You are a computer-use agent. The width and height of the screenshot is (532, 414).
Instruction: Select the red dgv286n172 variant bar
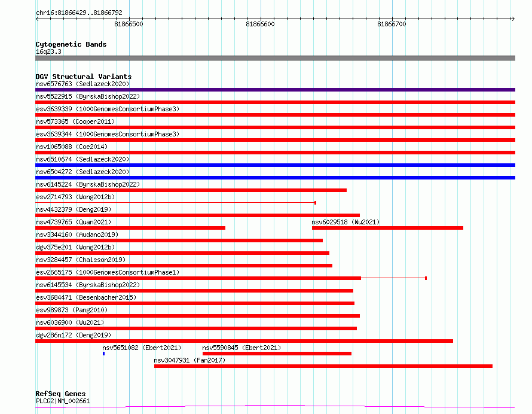(x=244, y=341)
